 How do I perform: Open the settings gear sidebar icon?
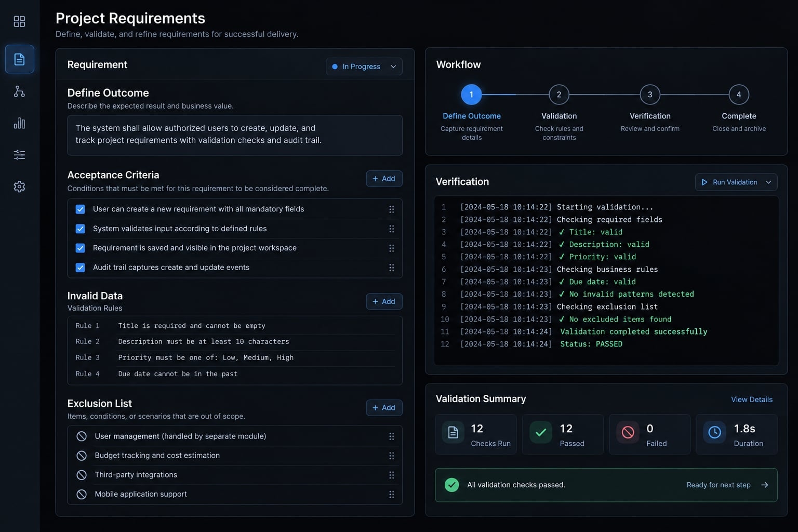pyautogui.click(x=19, y=187)
